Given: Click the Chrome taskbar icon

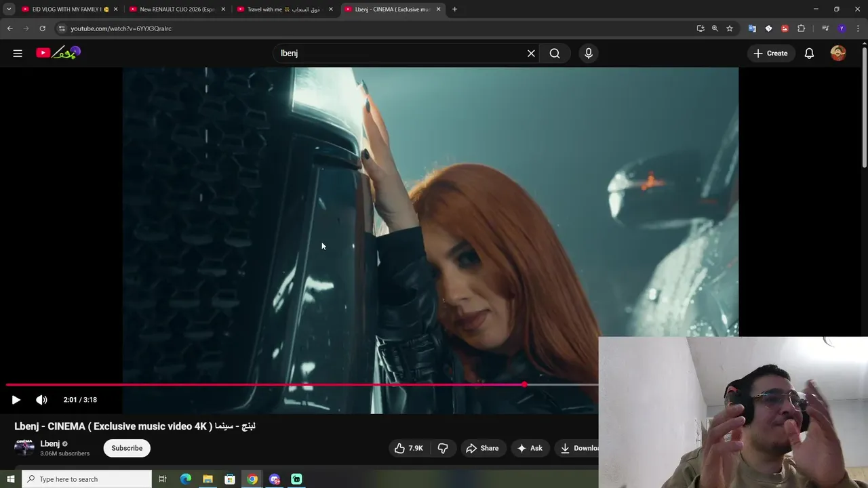Looking at the screenshot, I should point(252,479).
